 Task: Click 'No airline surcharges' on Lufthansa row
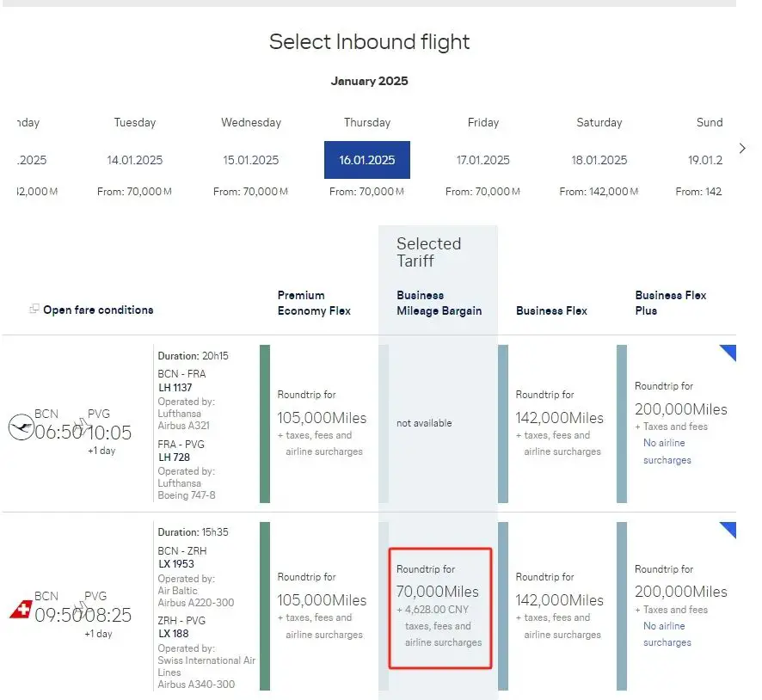coord(667,451)
